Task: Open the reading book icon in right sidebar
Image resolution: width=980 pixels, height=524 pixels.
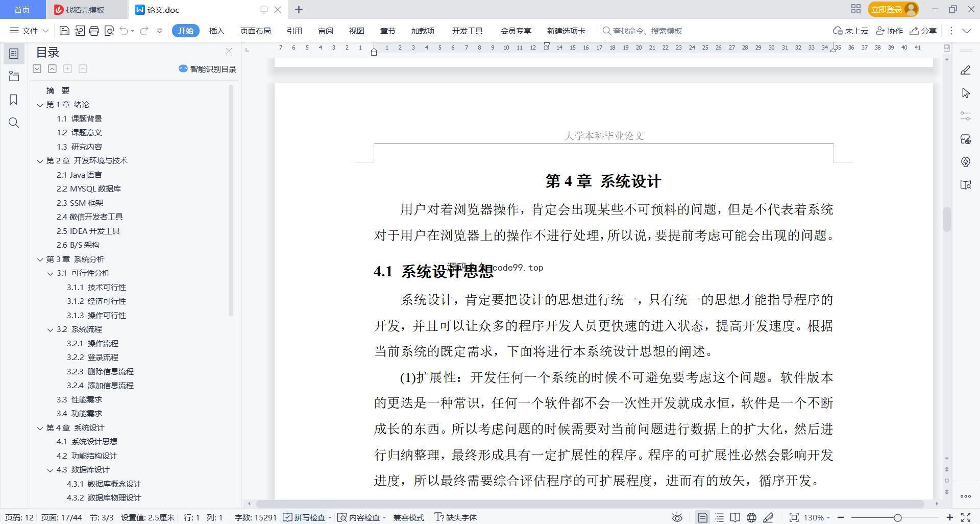Action: 965,185
